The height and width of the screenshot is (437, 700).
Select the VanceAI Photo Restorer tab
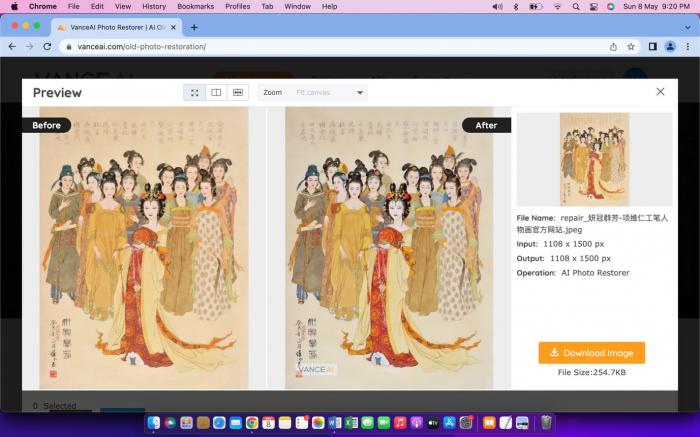(117, 27)
